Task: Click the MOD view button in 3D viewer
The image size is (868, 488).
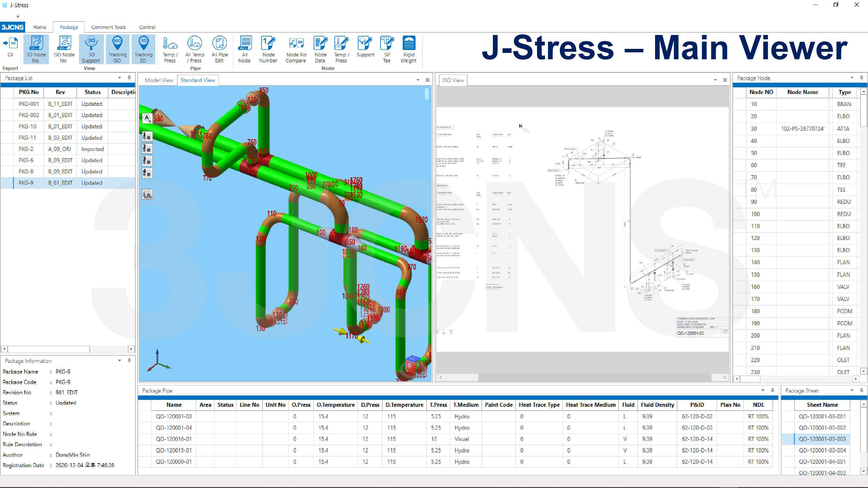Action: click(147, 194)
